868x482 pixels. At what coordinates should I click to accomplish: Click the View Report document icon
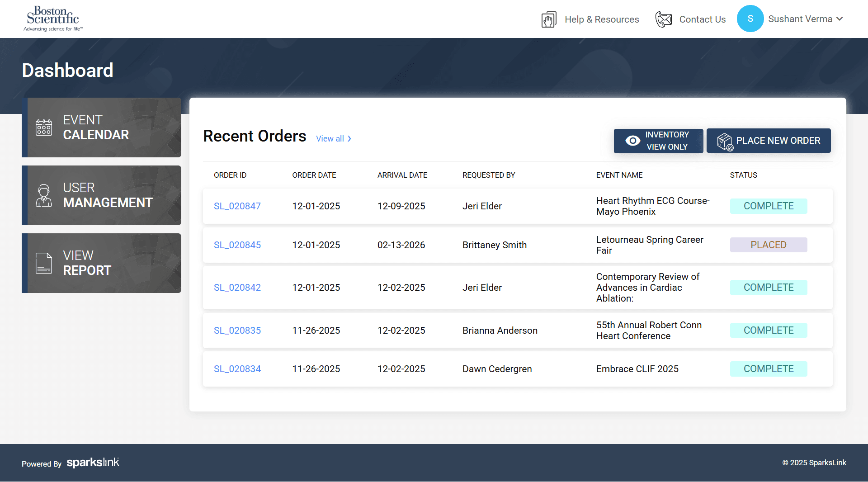[44, 263]
